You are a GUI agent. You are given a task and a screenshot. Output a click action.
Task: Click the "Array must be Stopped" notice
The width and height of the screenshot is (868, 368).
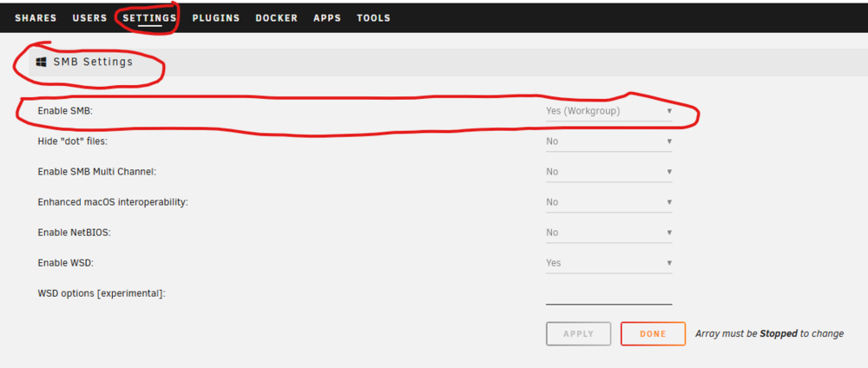pos(769,333)
